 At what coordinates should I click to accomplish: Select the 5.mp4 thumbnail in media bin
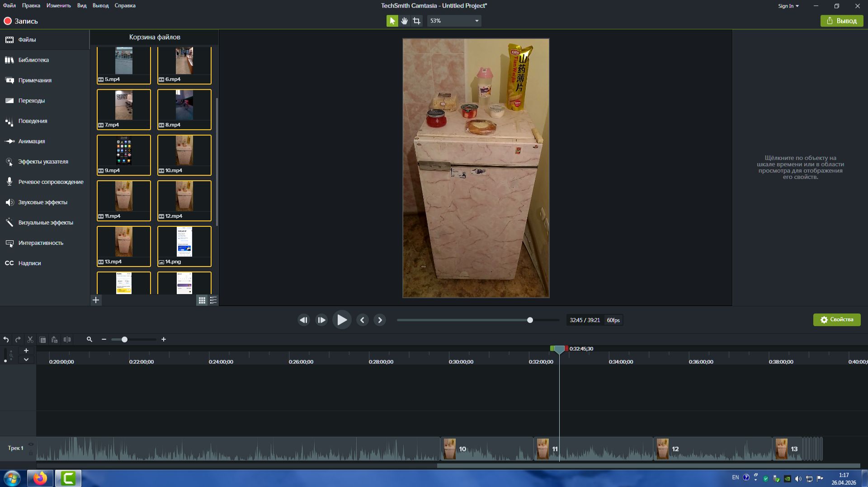[x=124, y=65]
